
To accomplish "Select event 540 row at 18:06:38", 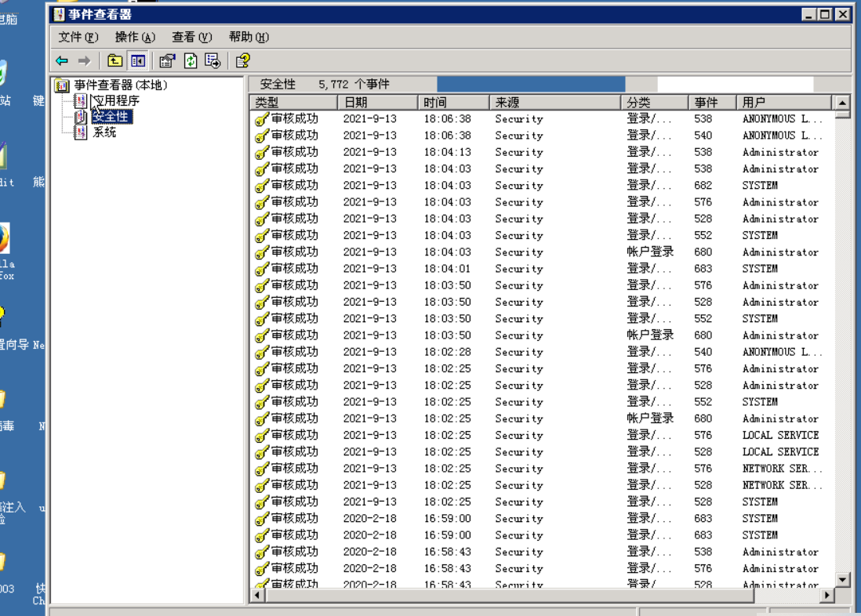I will pos(543,136).
